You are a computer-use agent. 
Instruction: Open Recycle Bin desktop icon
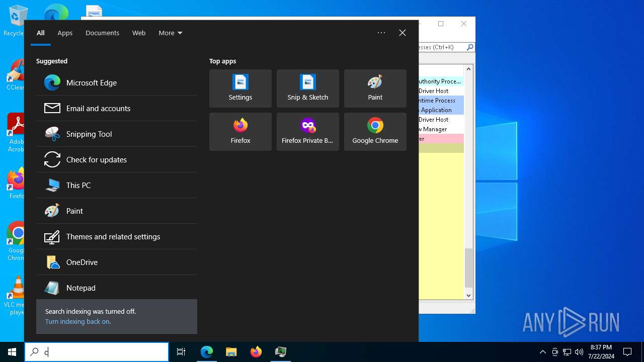point(17,21)
